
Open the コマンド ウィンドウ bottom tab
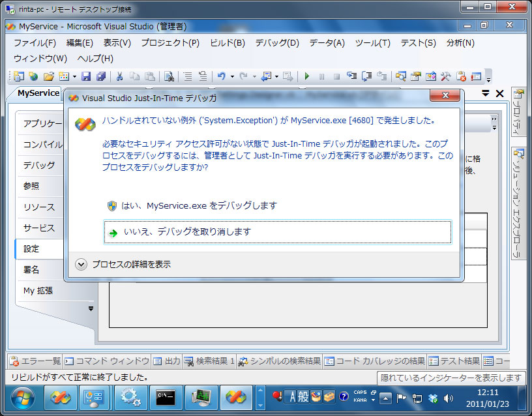pyautogui.click(x=107, y=361)
